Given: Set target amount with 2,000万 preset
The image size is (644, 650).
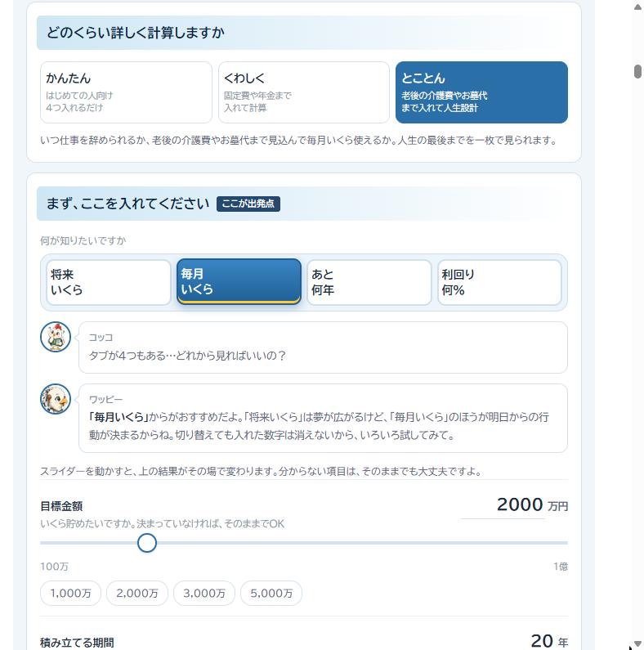Looking at the screenshot, I should pyautogui.click(x=137, y=594).
